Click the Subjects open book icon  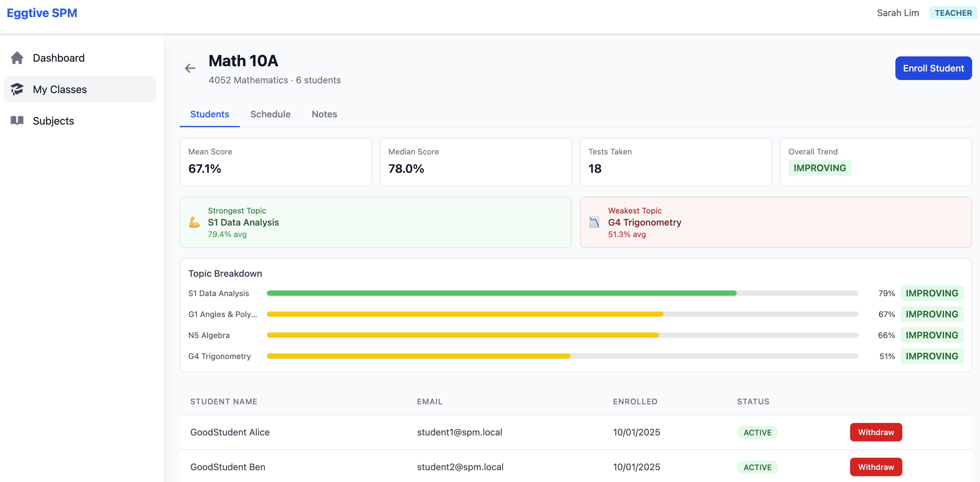tap(17, 121)
